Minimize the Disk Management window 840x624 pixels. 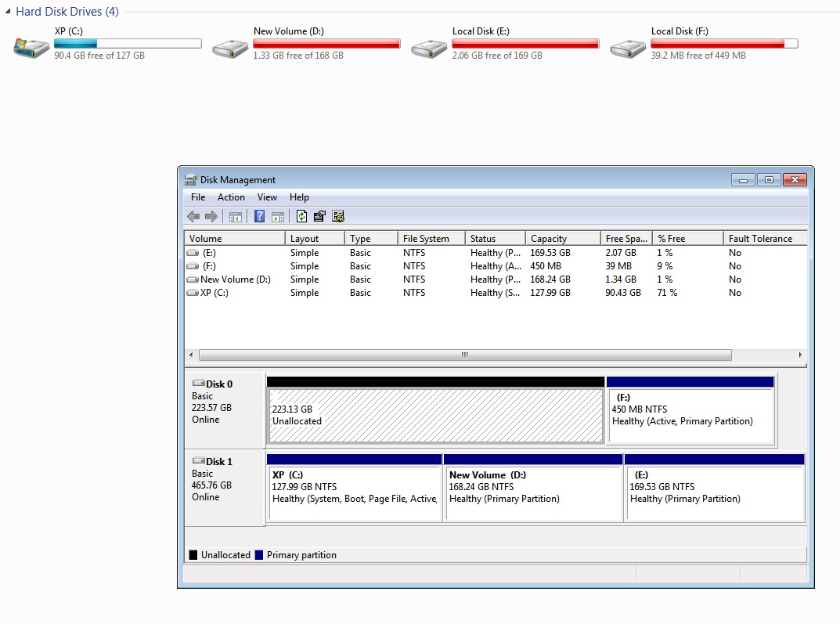(743, 180)
